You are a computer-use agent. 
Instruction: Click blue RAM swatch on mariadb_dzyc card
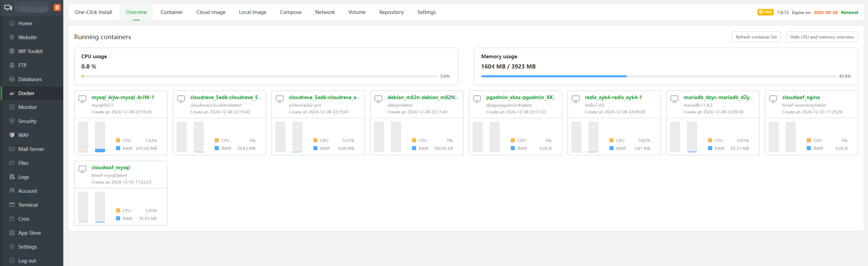pyautogui.click(x=710, y=148)
